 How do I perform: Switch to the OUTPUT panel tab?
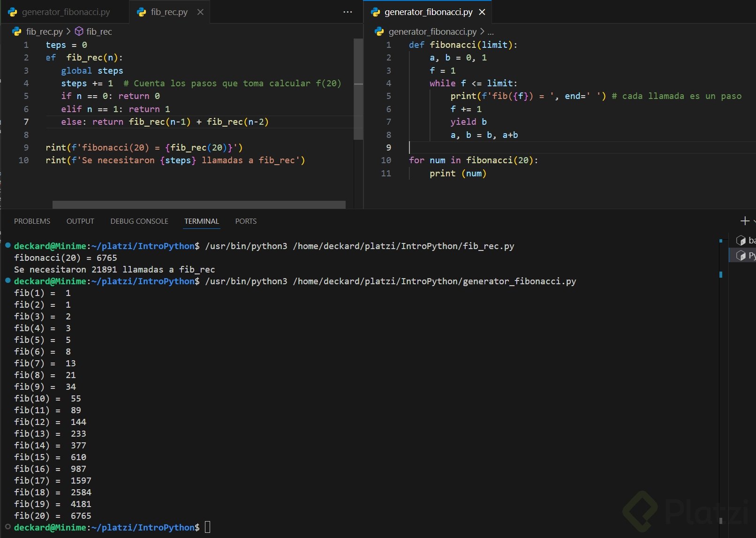point(80,221)
